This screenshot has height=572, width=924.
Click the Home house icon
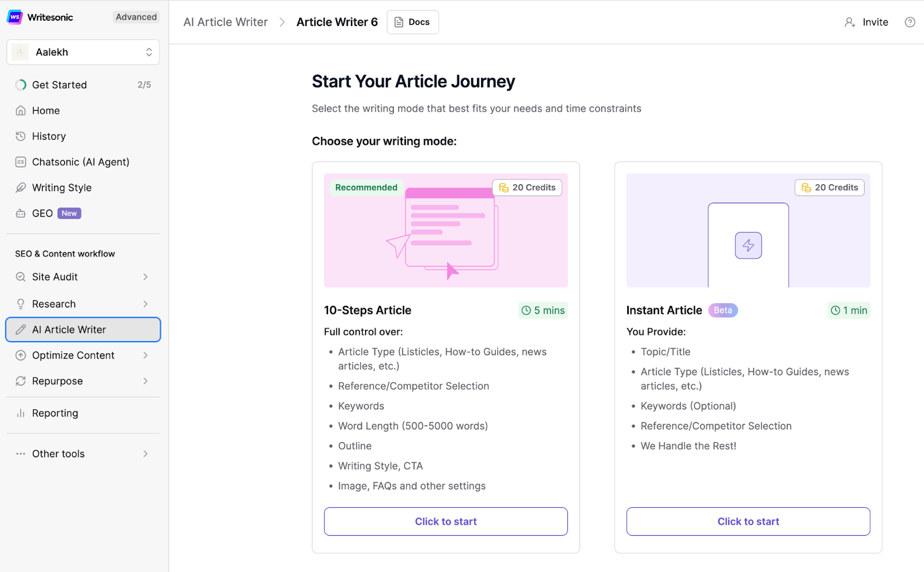click(x=21, y=110)
